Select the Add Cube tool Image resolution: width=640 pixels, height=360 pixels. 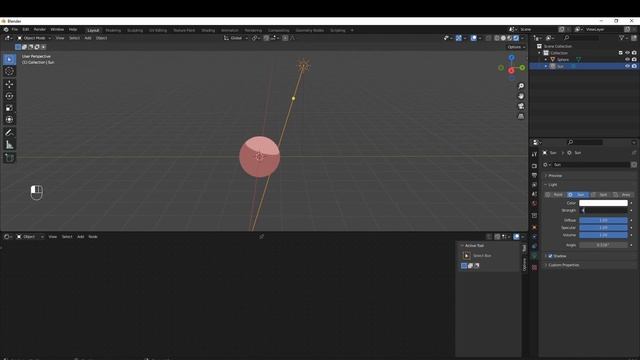[x=9, y=158]
